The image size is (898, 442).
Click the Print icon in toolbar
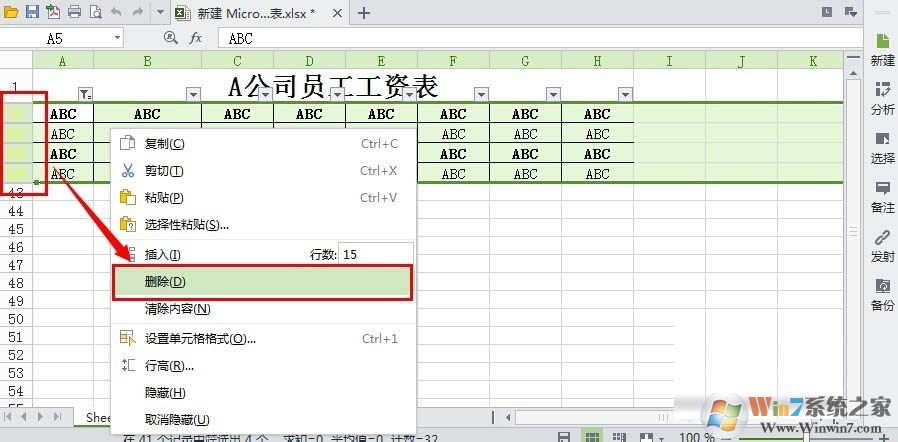point(74,12)
